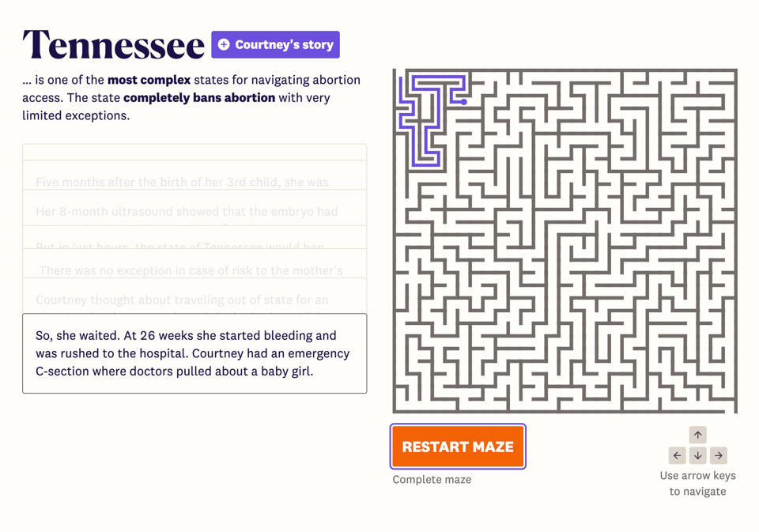Click the Tennessee page heading
This screenshot has width=759, height=532.
[113, 45]
